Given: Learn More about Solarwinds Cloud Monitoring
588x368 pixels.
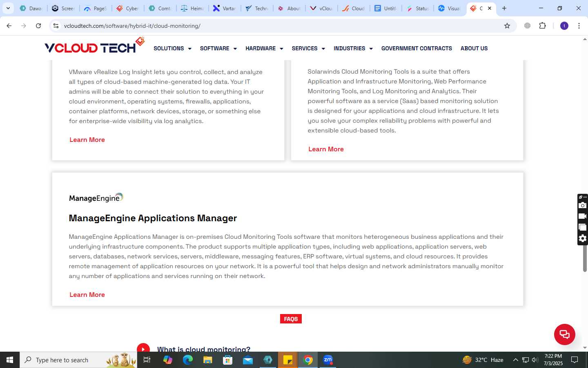Looking at the screenshot, I should tap(326, 149).
